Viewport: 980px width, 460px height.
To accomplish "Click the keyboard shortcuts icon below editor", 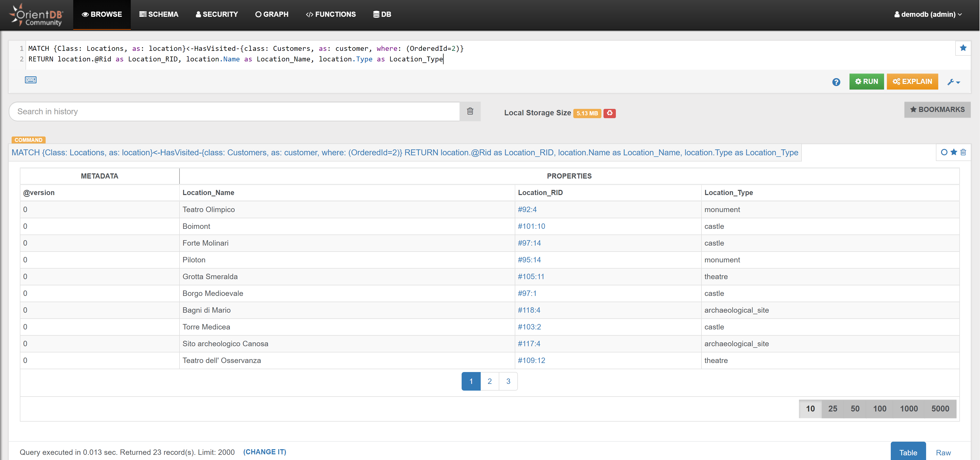I will 30,80.
